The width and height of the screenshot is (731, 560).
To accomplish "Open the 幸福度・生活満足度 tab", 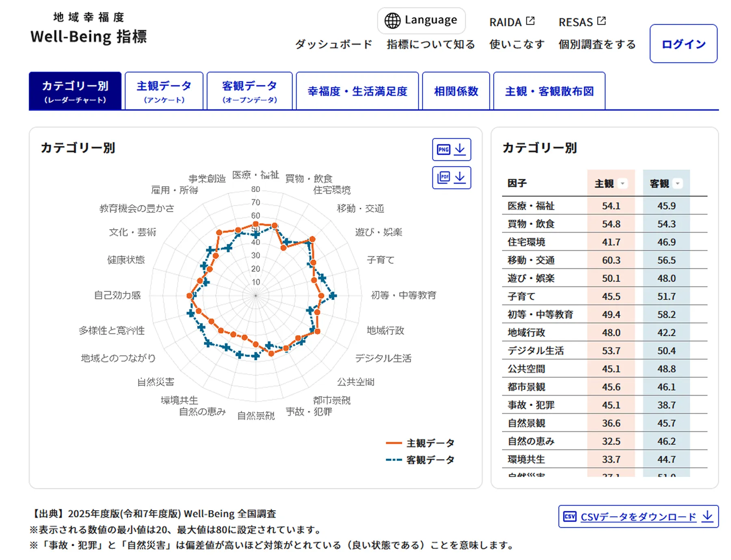I will 357,91.
